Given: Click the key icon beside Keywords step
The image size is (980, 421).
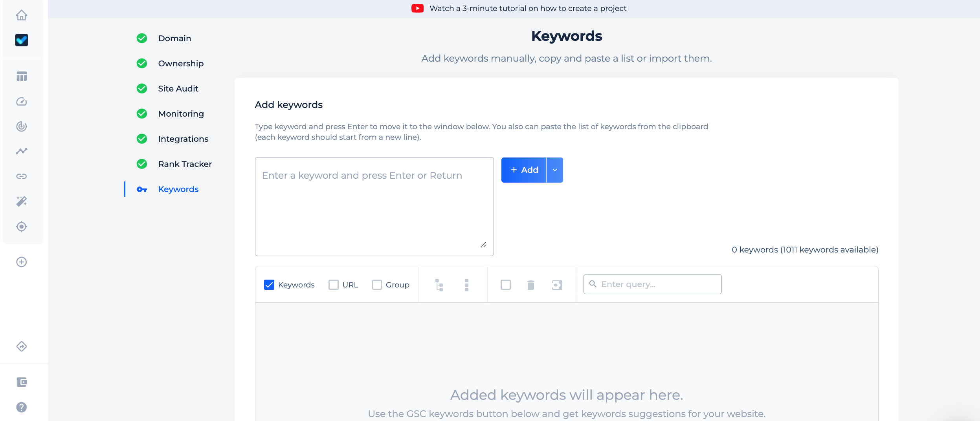Looking at the screenshot, I should (x=142, y=190).
